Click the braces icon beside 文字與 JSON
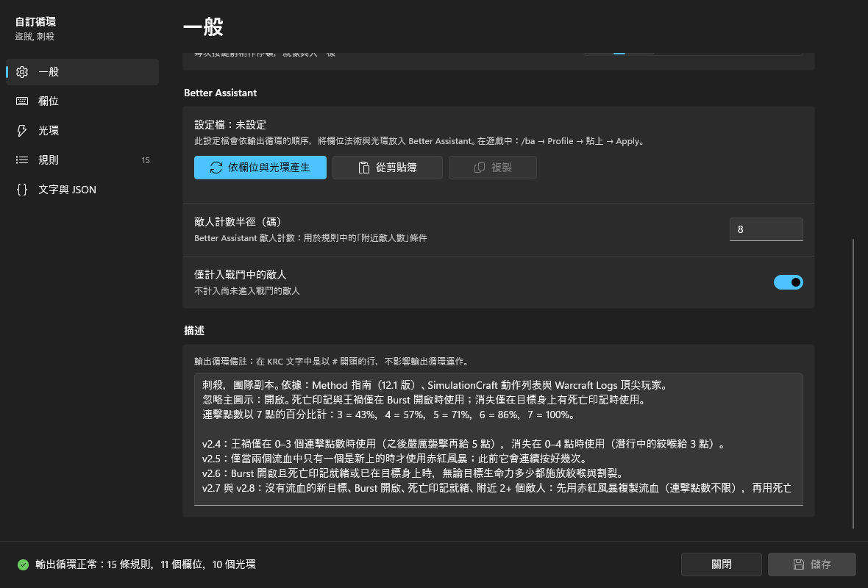 pos(22,189)
